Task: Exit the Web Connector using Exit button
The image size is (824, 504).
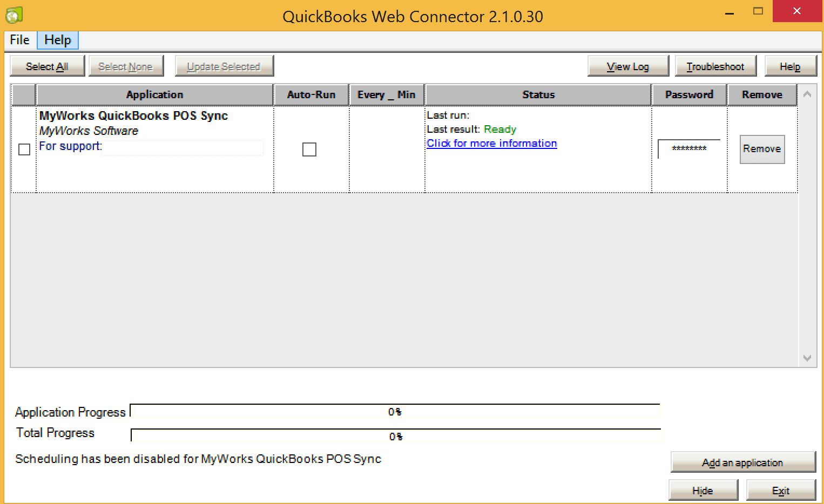Action: 780,491
